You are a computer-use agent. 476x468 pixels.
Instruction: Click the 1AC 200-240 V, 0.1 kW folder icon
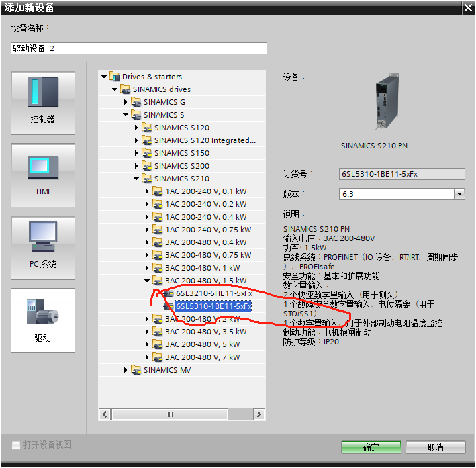click(x=158, y=191)
